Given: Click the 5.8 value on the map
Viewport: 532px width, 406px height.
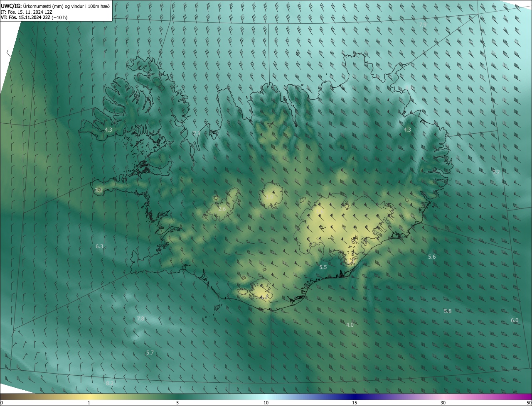Looking at the screenshot, I should [448, 311].
